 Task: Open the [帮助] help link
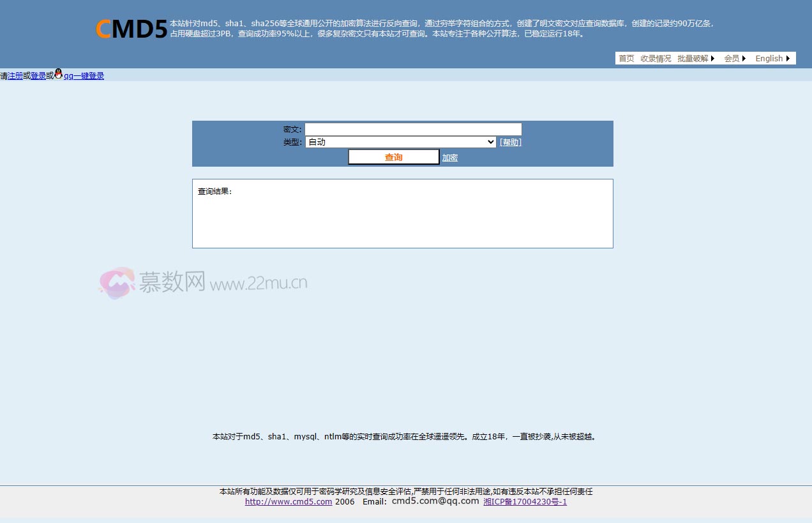coord(510,142)
